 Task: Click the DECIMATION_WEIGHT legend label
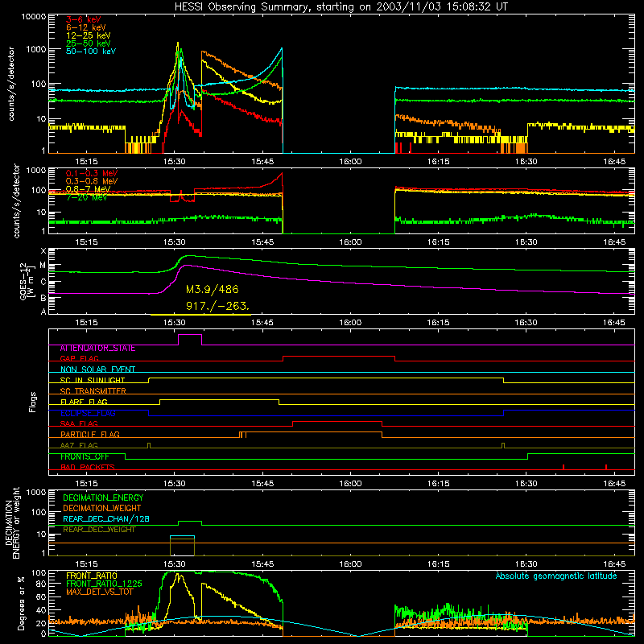tap(102, 509)
